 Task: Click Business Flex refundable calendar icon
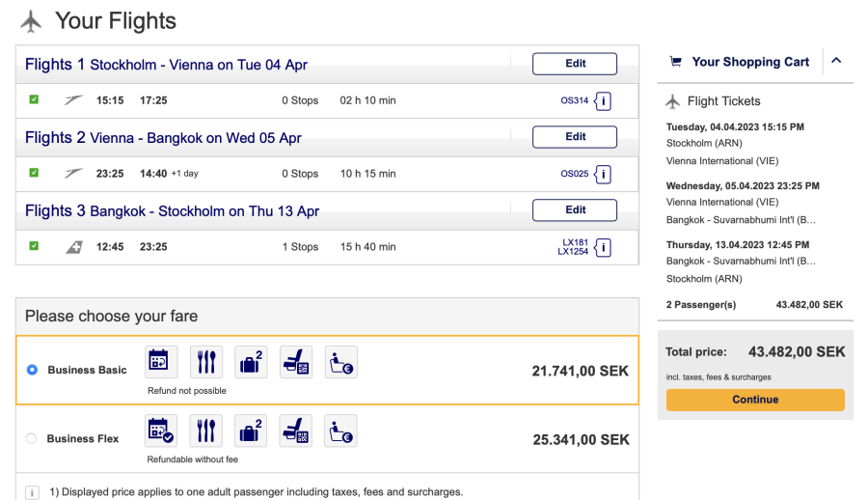tap(160, 431)
